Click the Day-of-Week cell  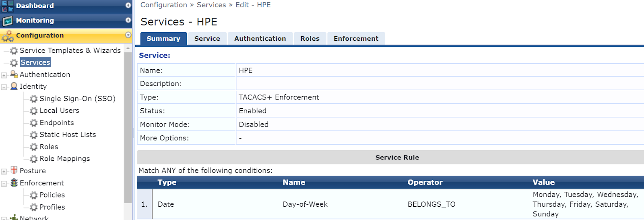305,204
